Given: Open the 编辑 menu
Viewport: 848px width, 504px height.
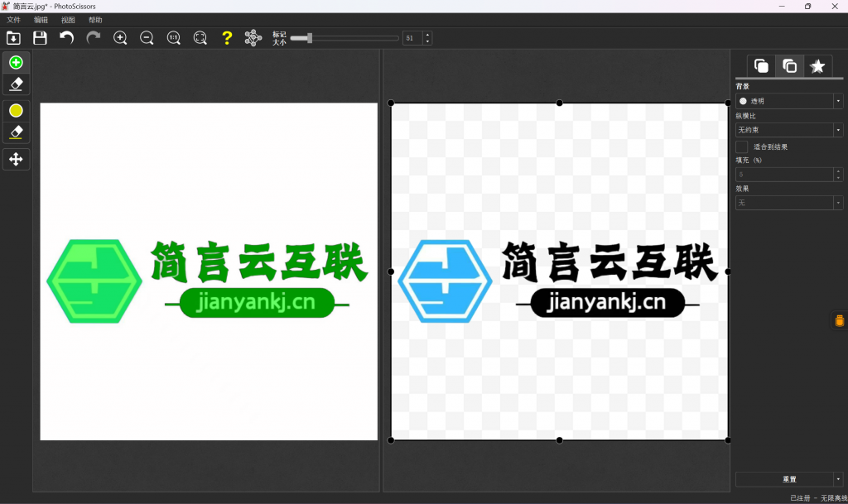Looking at the screenshot, I should [41, 20].
